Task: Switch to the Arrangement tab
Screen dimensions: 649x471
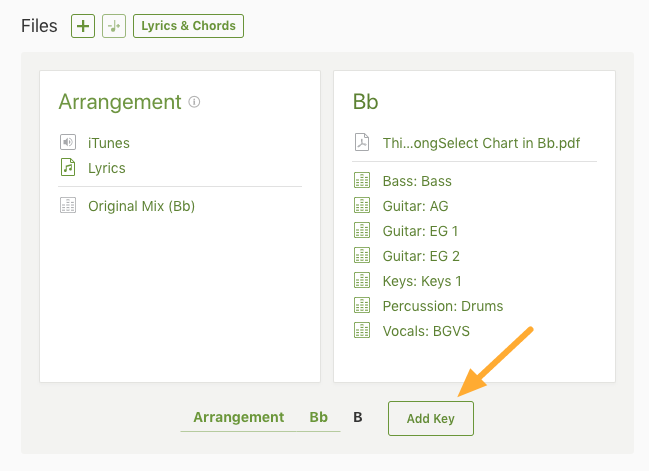Action: [239, 417]
